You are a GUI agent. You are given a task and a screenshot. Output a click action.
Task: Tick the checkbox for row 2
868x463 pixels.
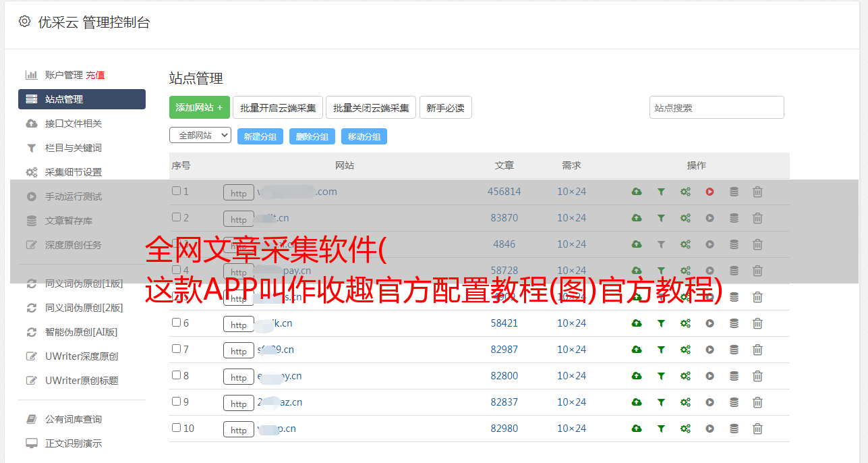[x=176, y=217]
